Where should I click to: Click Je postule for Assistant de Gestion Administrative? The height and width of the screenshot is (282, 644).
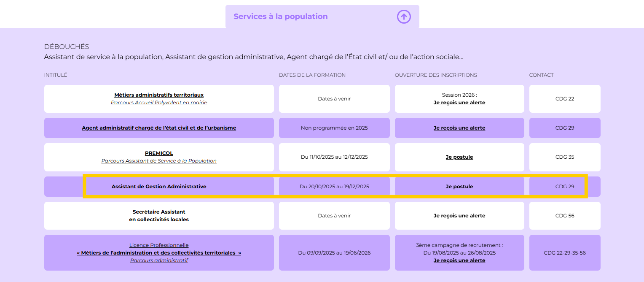coord(459,187)
